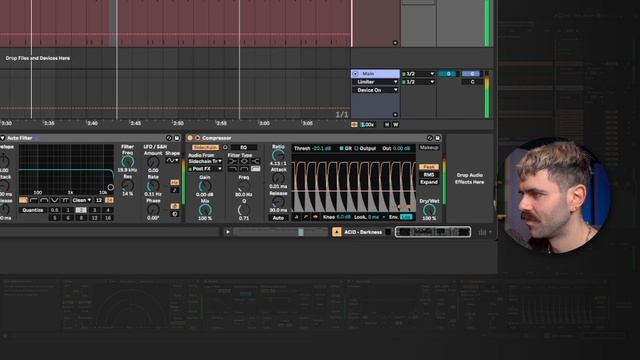Viewport: 640px width, 360px height.
Task: Click the Out gain value field
Action: tap(401, 149)
